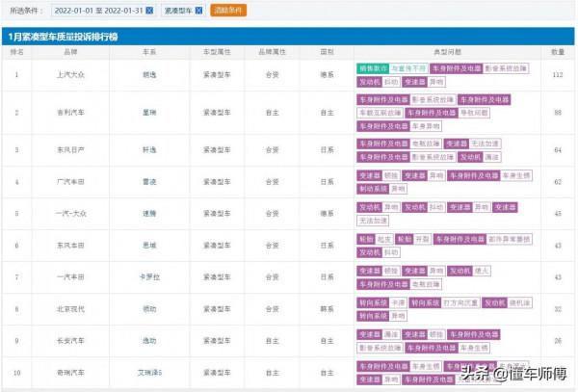Open the 雷凌 car series link
Image resolution: width=578 pixels, height=392 pixels.
[149, 182]
